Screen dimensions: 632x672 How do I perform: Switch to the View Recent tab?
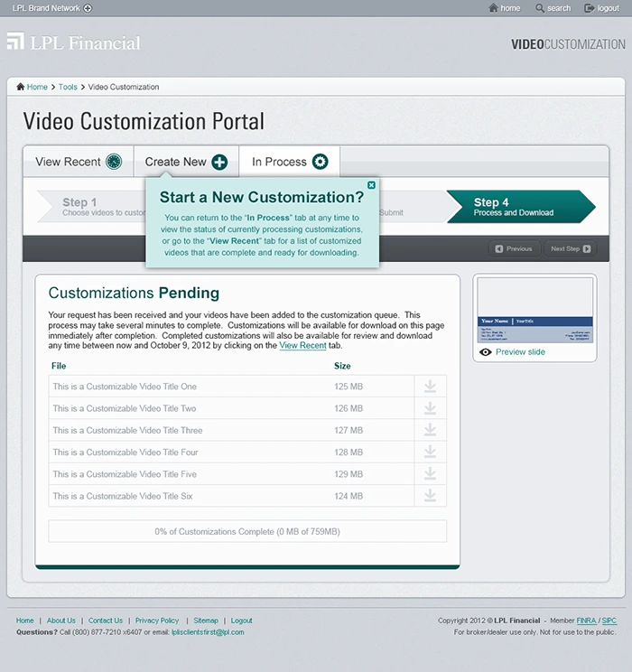click(x=79, y=162)
